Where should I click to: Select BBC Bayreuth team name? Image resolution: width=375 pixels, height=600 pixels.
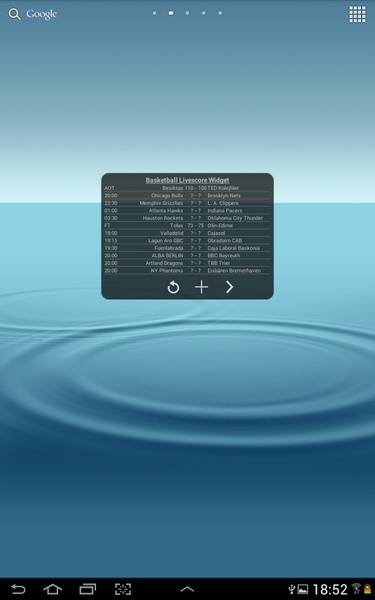[x=223, y=256]
